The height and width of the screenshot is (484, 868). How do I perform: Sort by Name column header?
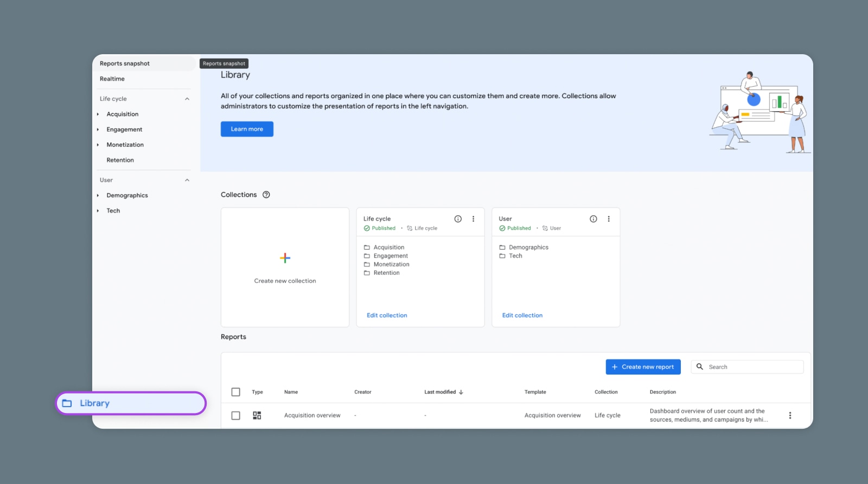click(291, 392)
